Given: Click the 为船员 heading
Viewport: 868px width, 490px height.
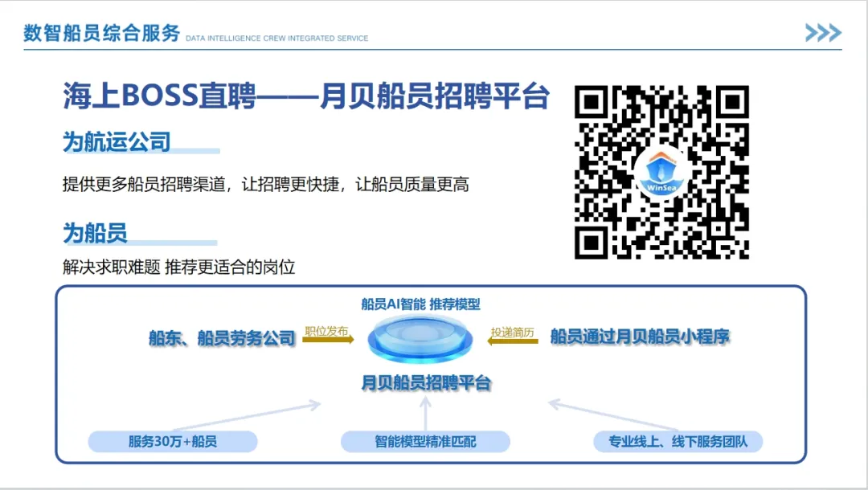Looking at the screenshot, I should (95, 233).
